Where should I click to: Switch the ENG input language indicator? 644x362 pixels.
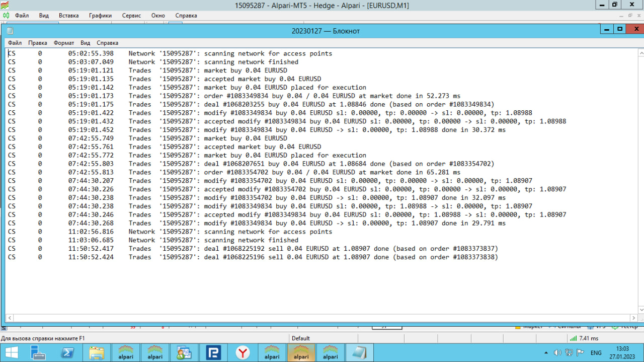596,353
